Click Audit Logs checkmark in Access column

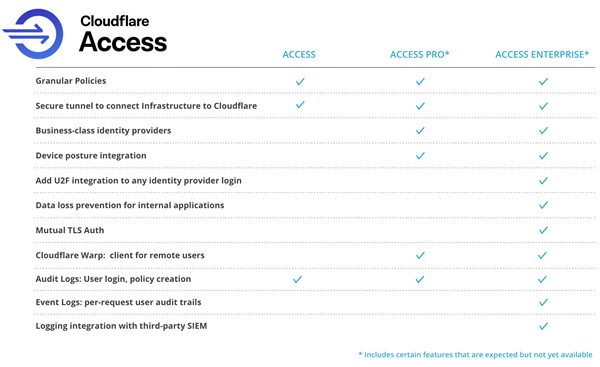[x=297, y=280]
